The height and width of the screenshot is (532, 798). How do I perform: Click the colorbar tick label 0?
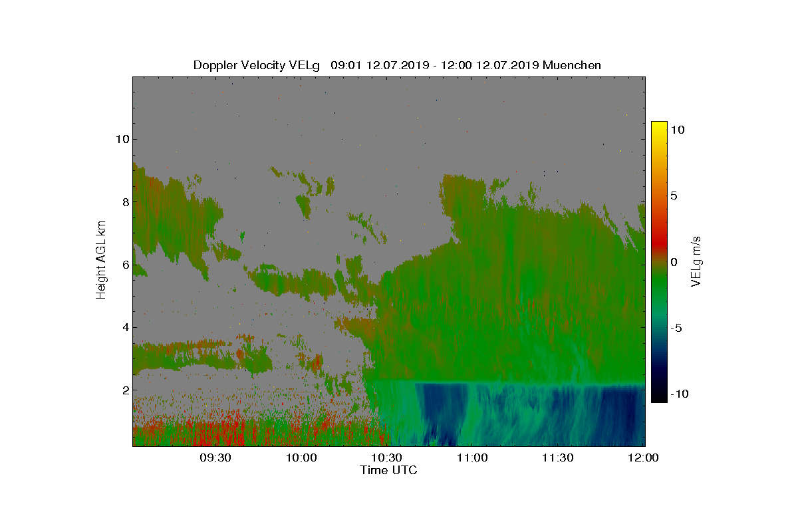(674, 262)
